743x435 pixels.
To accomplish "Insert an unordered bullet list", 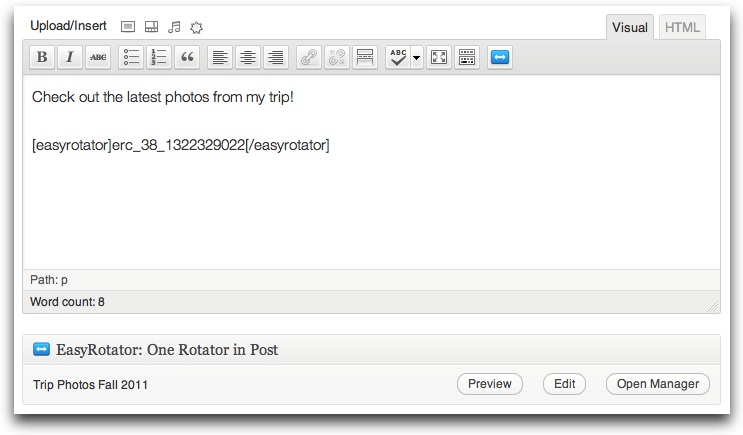I will click(131, 58).
